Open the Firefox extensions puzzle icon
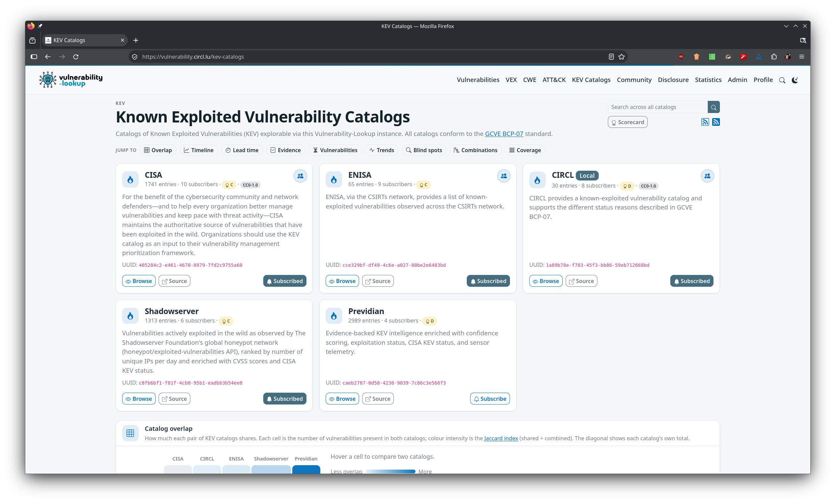836x504 pixels. tap(774, 57)
